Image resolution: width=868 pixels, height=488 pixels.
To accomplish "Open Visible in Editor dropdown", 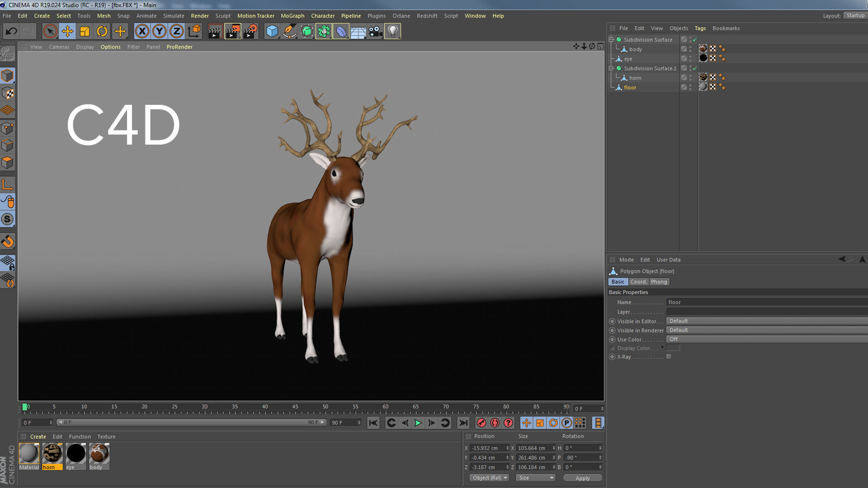I will [767, 321].
